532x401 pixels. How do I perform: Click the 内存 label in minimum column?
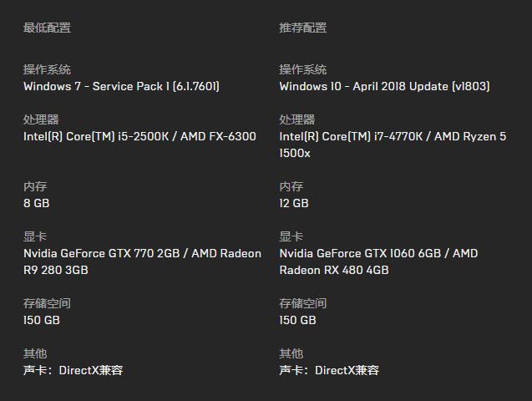pyautogui.click(x=35, y=186)
